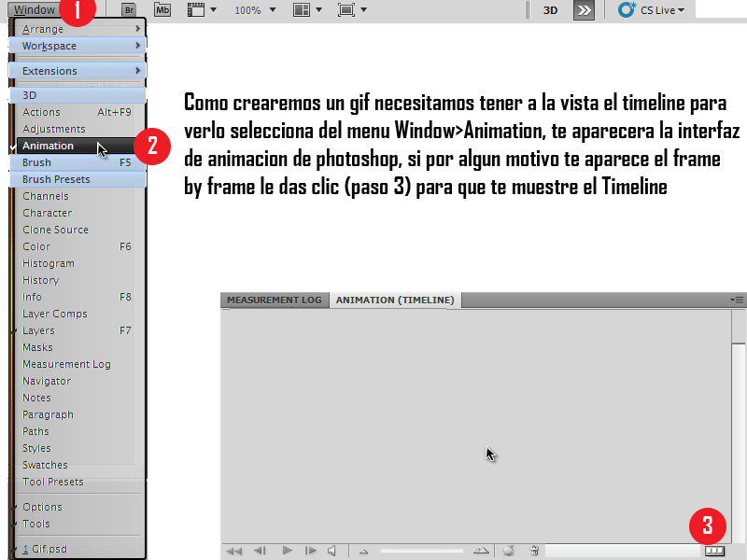Choose Paragraph from the Window menu
The width and height of the screenshot is (747, 560).
[x=78, y=414]
